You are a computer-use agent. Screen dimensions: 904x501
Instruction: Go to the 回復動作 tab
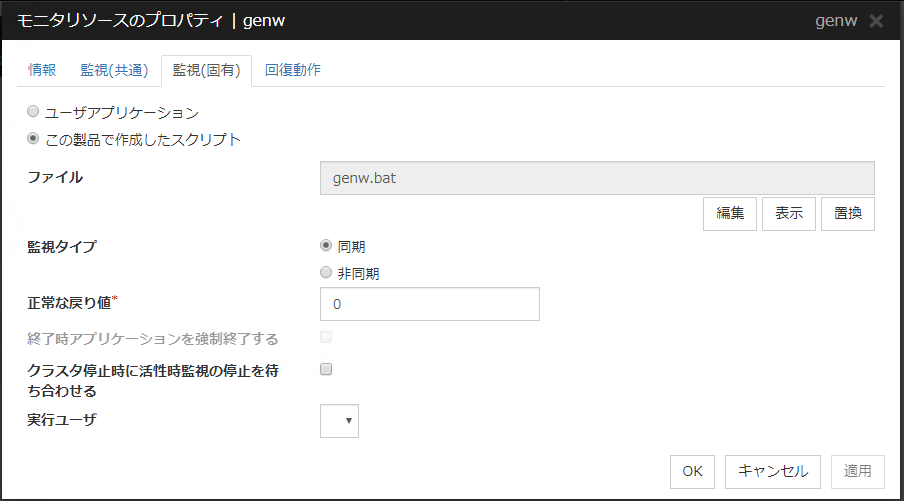pos(293,70)
